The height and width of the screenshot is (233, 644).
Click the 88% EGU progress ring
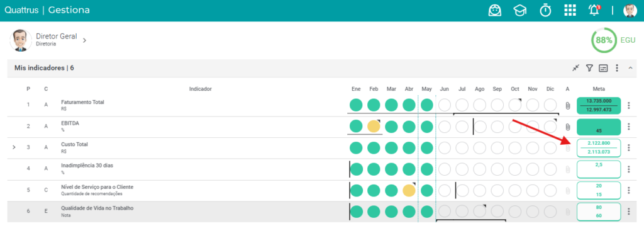coord(604,40)
